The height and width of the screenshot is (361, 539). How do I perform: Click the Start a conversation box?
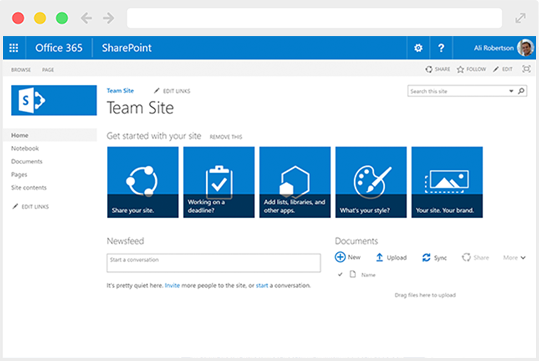pos(213,263)
